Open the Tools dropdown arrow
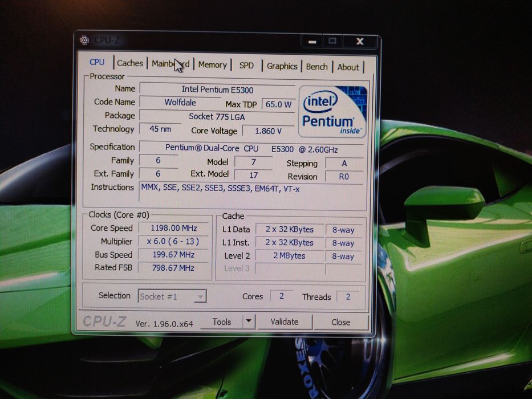Screen dimensions: 532x399 click(x=249, y=321)
